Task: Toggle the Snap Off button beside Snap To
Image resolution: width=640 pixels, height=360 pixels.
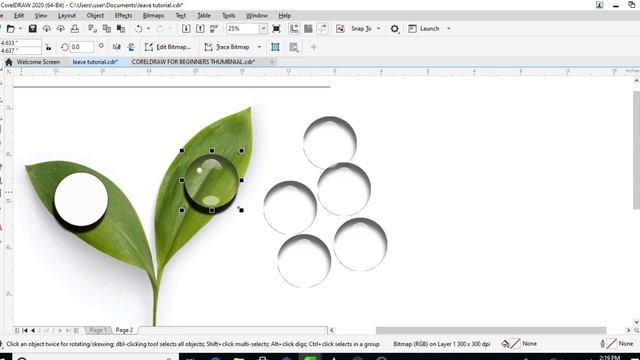Action: click(340, 29)
